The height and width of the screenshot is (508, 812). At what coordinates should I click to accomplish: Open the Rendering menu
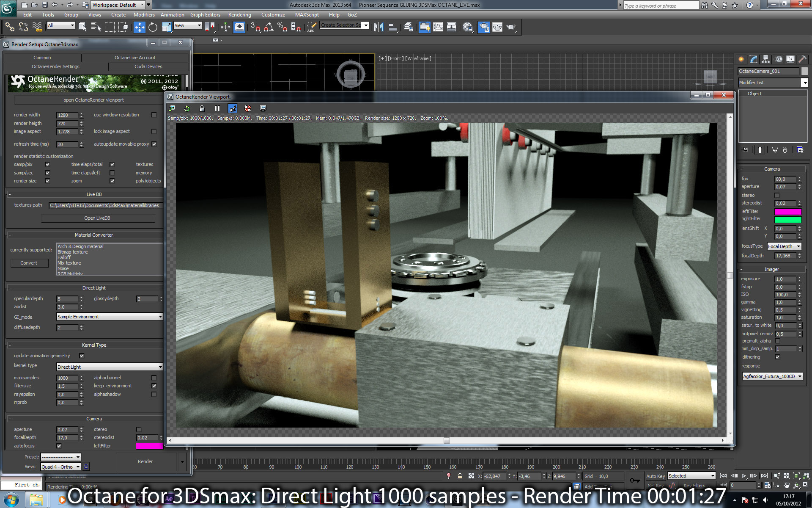coord(239,15)
